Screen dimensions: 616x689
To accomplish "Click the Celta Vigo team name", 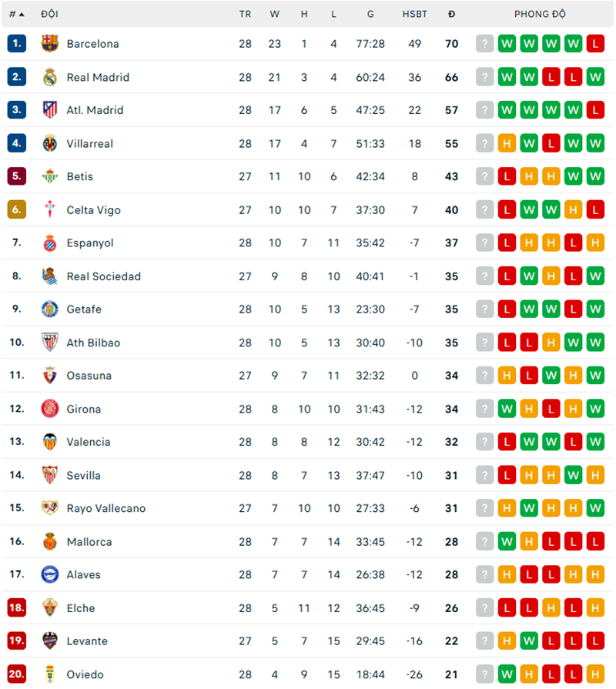I will [x=93, y=210].
